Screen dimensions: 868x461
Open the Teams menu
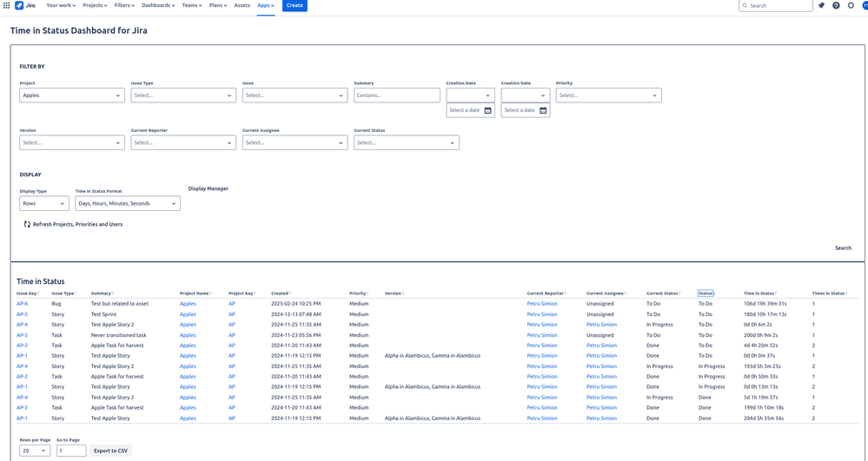coord(191,5)
